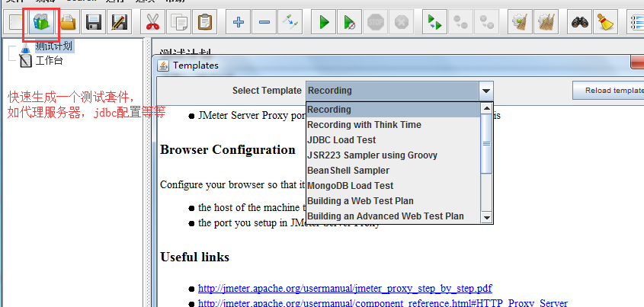Screen dimensions: 644x307
Task: Click the Useful links heading
Action: (194, 257)
